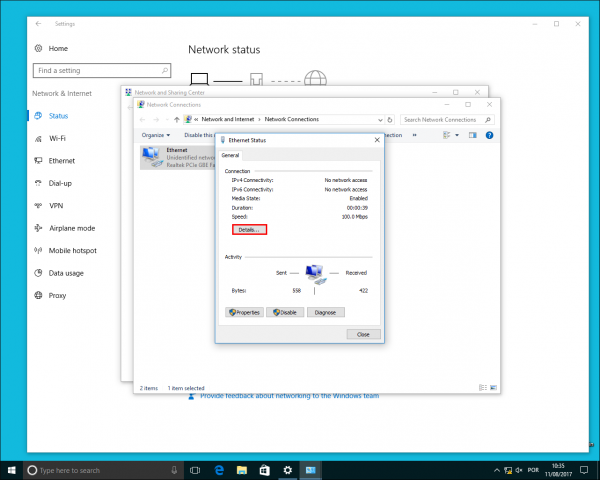Switch to details view icon in status bar
This screenshot has height=480, width=600.
tap(483, 388)
